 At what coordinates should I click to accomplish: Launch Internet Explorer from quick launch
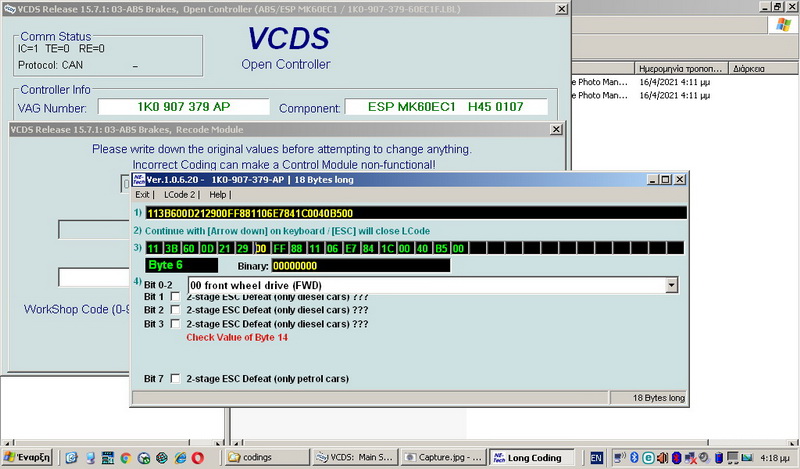pyautogui.click(x=180, y=458)
